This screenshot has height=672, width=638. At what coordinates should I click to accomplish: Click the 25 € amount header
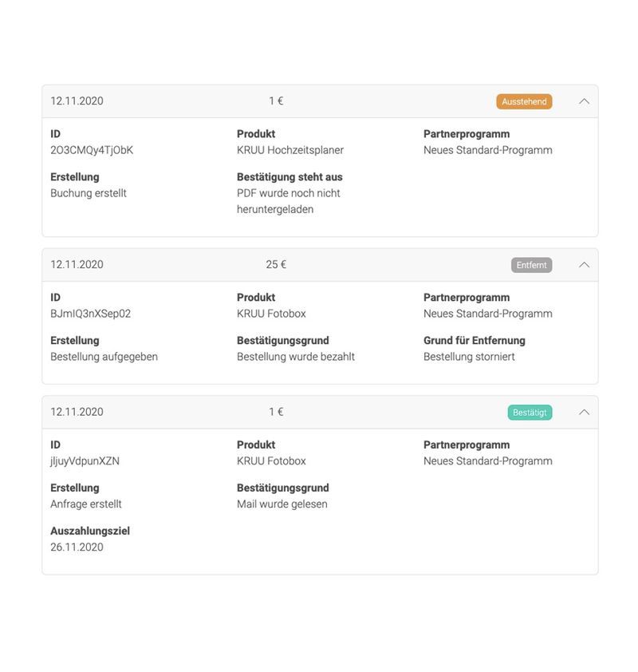pyautogui.click(x=276, y=265)
